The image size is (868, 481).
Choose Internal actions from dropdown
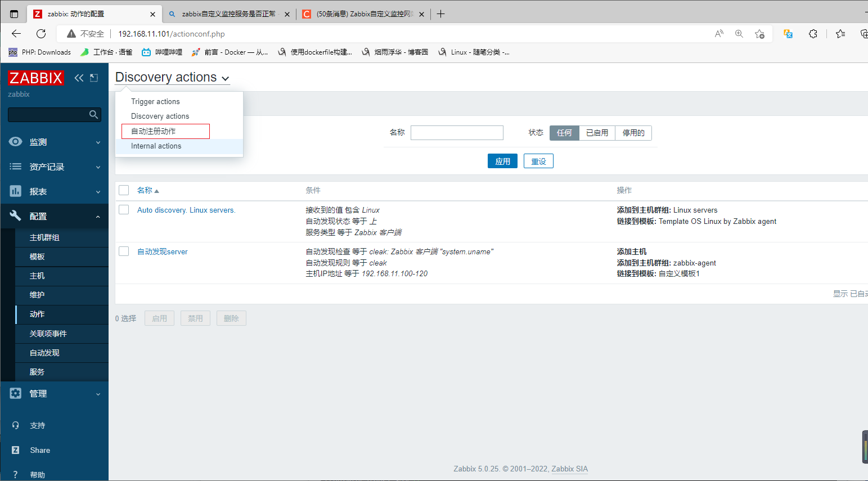[156, 146]
